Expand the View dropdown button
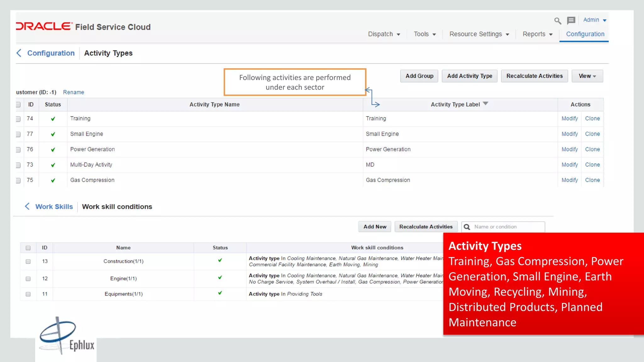This screenshot has height=362, width=644. (587, 76)
